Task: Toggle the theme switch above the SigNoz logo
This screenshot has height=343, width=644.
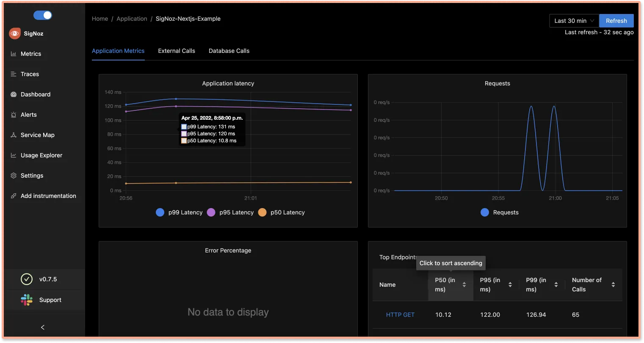Action: [42, 15]
